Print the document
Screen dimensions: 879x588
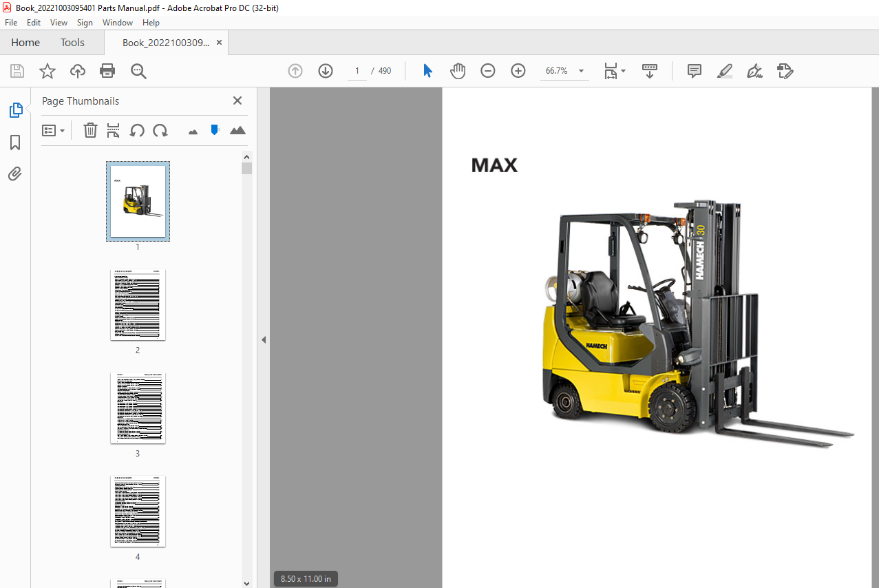coord(107,71)
